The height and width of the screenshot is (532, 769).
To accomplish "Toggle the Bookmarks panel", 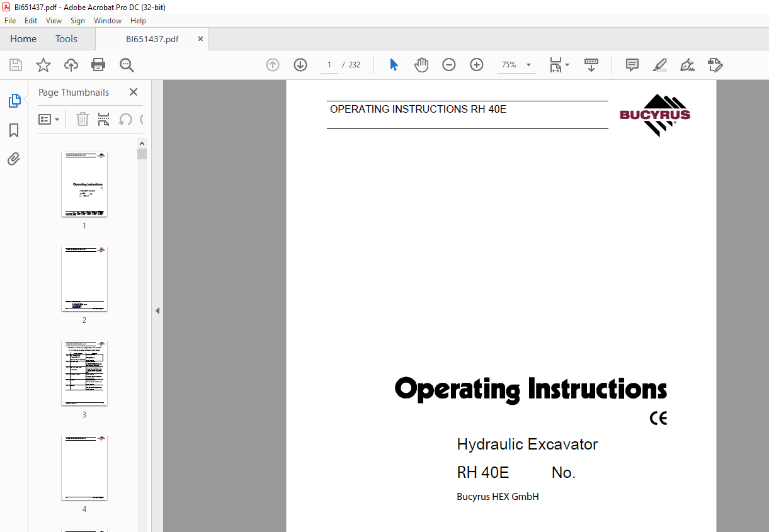I will point(14,130).
